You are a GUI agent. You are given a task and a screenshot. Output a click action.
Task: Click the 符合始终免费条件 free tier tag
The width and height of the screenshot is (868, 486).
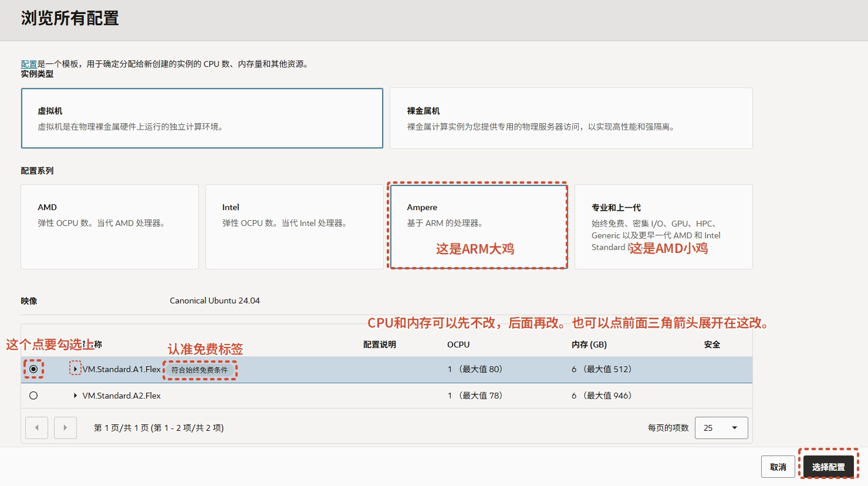pos(200,370)
